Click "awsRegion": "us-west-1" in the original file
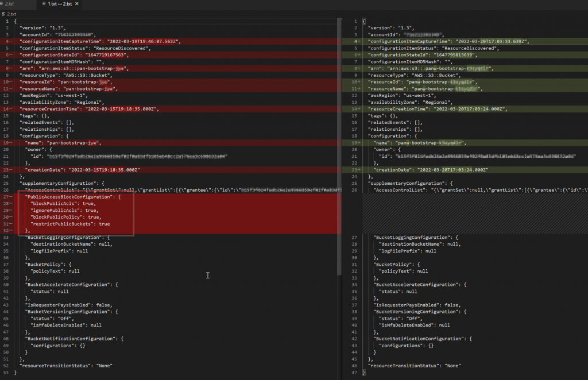The width and height of the screenshot is (588, 380). click(x=53, y=95)
